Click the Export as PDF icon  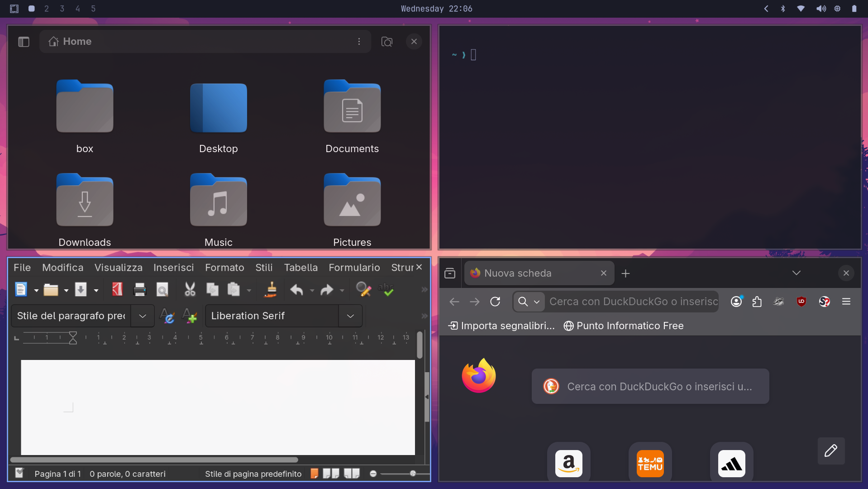[117, 289]
